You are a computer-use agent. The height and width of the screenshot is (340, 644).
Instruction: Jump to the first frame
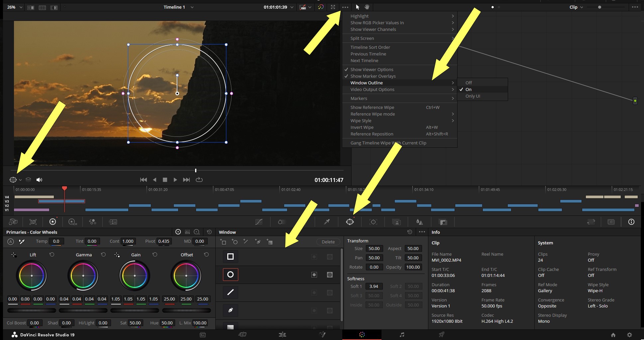(x=144, y=180)
